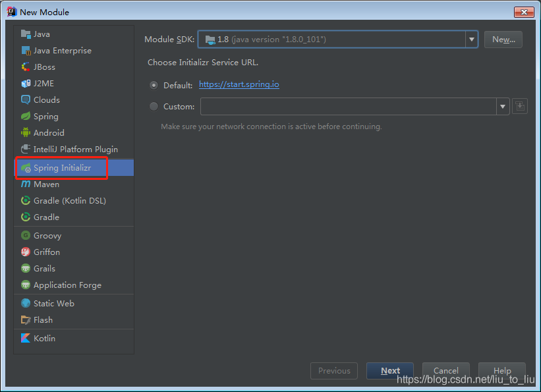Click the Previous button

coord(334,371)
